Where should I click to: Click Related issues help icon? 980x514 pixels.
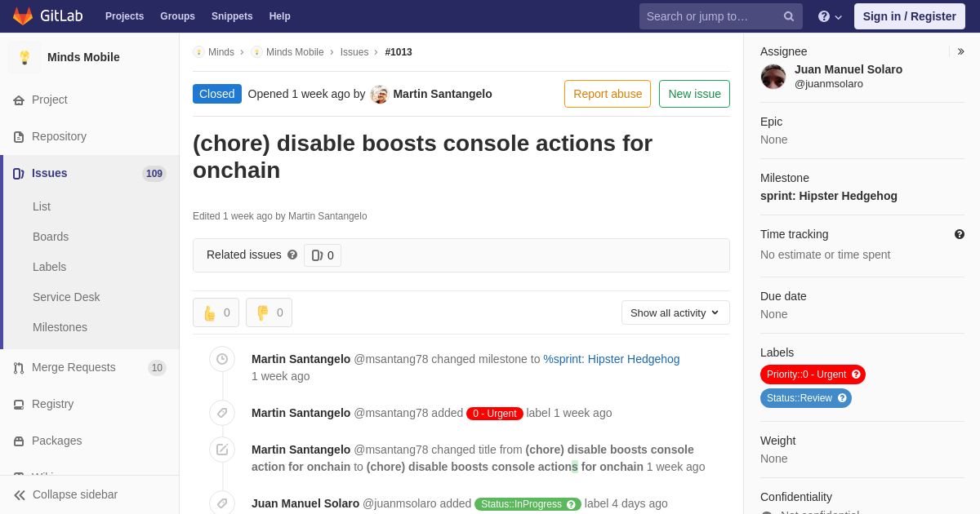click(292, 255)
